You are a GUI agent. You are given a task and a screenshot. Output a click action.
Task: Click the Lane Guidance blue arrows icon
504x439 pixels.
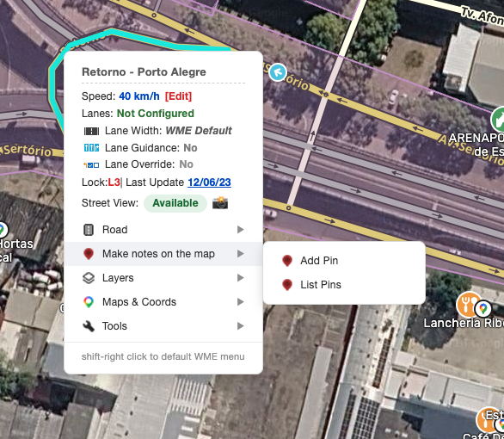click(x=92, y=148)
